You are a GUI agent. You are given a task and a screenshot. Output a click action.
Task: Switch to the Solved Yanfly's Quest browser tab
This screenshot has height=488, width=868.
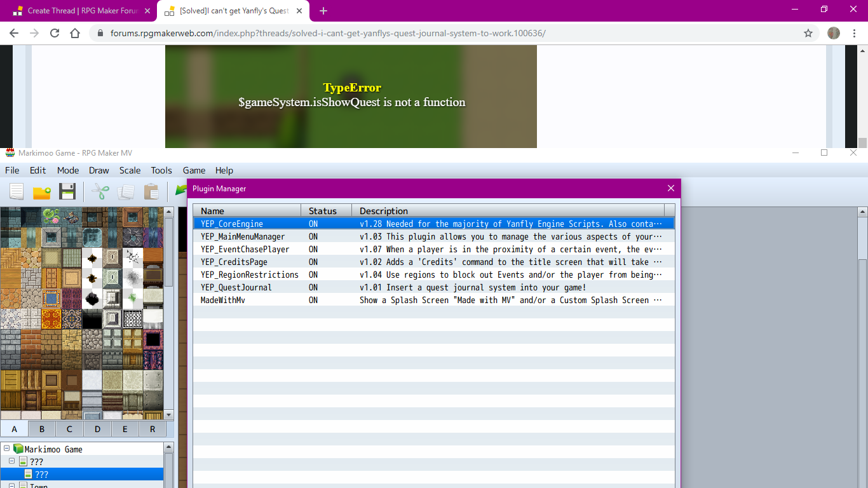point(233,11)
